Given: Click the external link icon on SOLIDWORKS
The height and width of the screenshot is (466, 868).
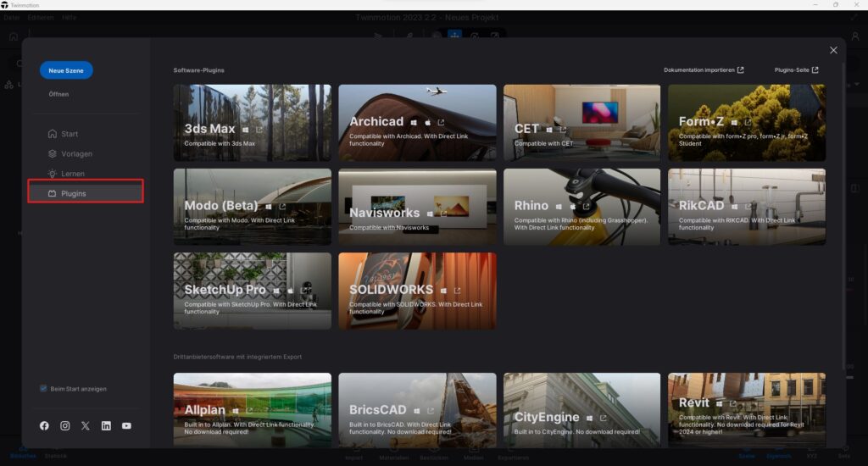Looking at the screenshot, I should click(x=457, y=291).
